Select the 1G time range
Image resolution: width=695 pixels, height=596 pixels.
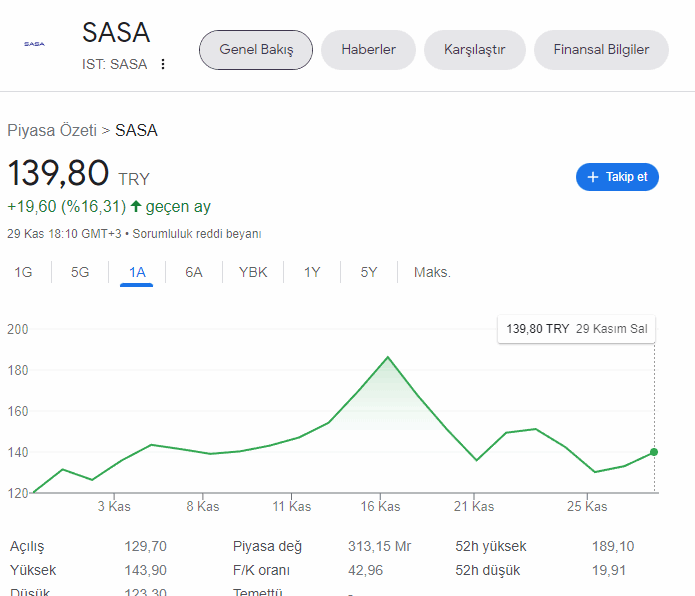[x=23, y=272]
